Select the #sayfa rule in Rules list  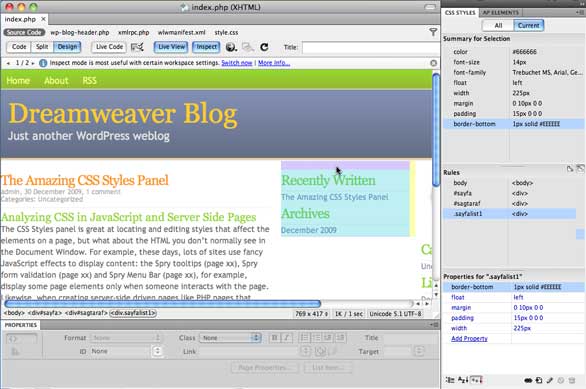pos(509,193)
